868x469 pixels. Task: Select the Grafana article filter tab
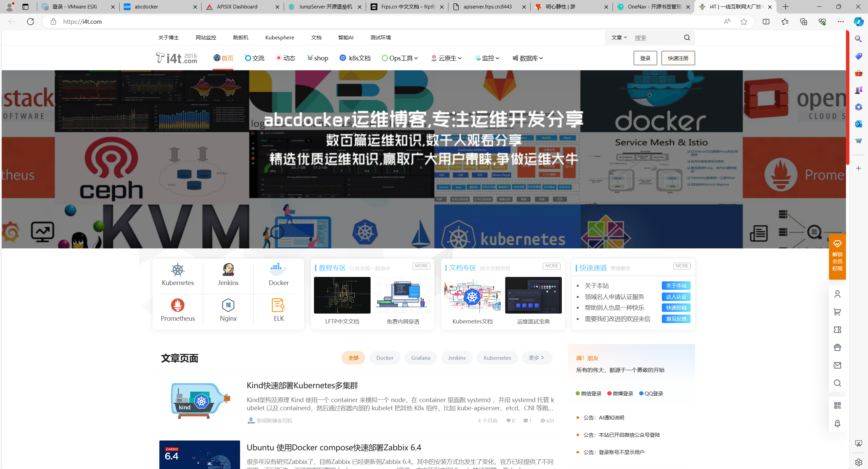tap(421, 358)
